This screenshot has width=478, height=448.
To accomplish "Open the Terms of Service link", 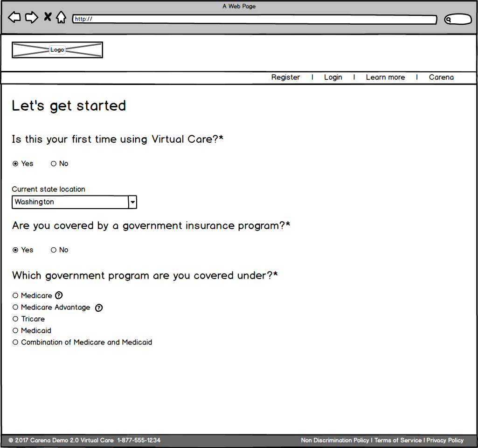I will click(398, 440).
